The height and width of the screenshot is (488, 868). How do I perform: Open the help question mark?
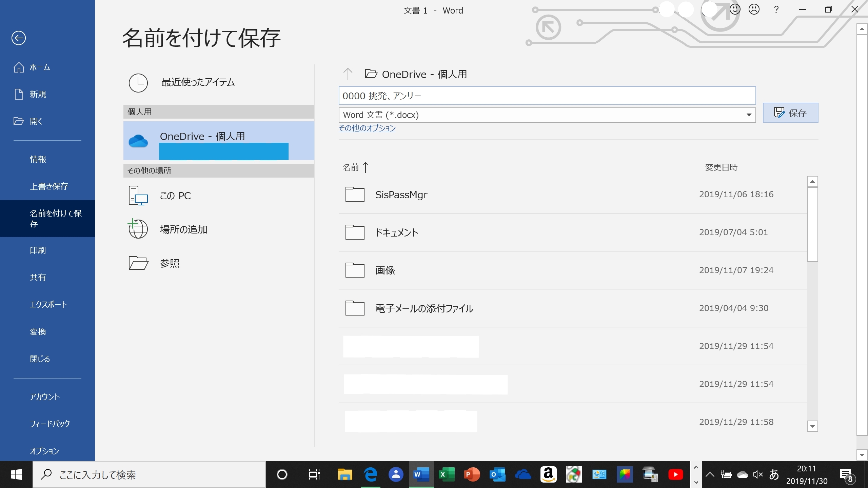(x=776, y=9)
